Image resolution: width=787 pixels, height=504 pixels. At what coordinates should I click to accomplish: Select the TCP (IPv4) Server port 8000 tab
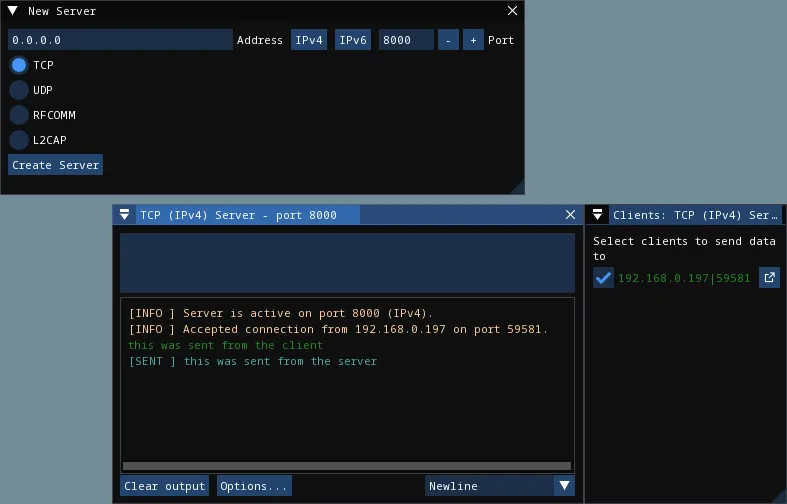pyautogui.click(x=247, y=215)
